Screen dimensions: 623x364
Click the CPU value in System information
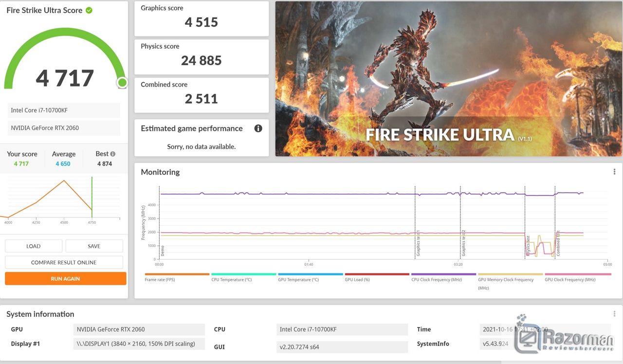342,329
